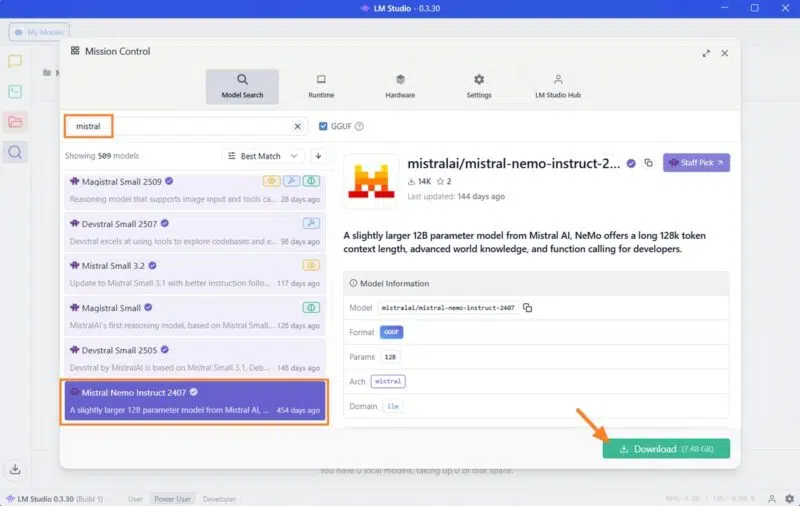This screenshot has width=800, height=506.
Task: Open My Models folder sidebar icon
Action: click(15, 122)
